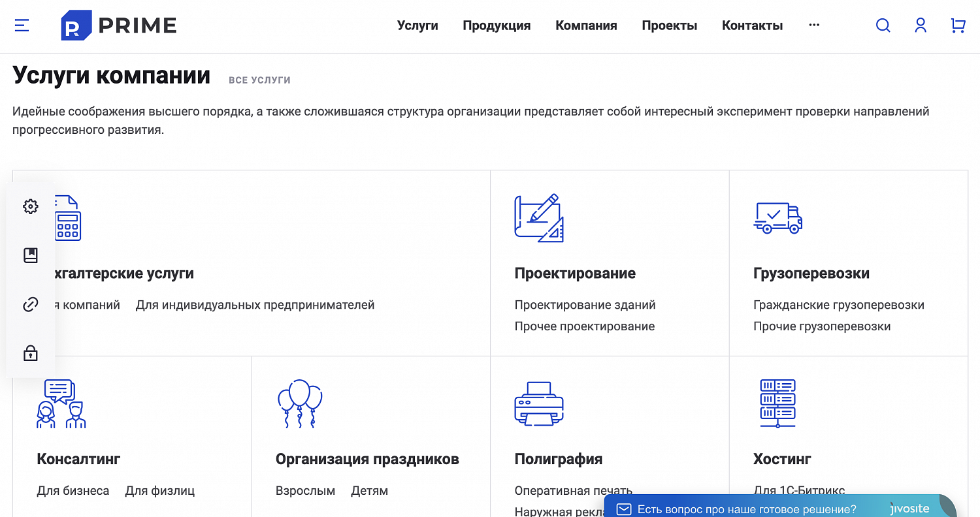Click the consulting people chat icon
This screenshot has width=980, height=517.
pyautogui.click(x=61, y=403)
